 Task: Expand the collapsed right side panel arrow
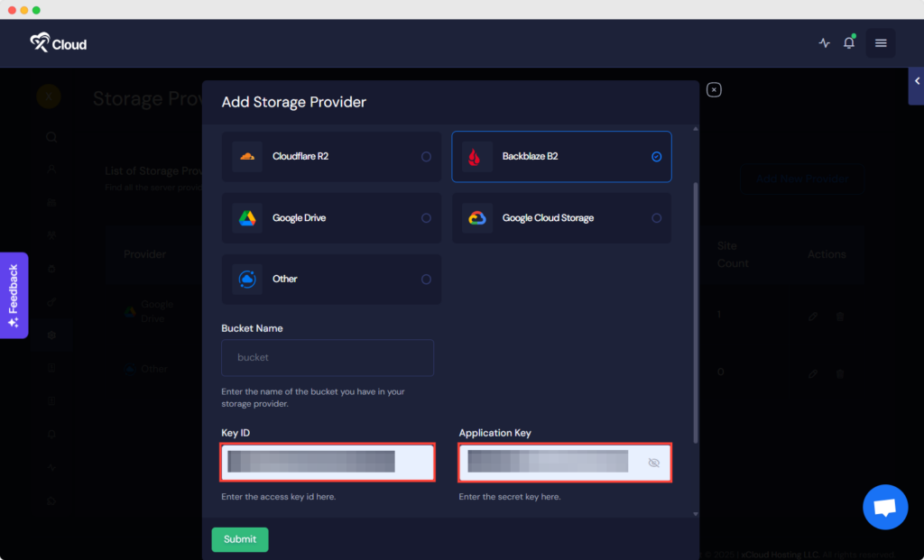click(x=917, y=81)
